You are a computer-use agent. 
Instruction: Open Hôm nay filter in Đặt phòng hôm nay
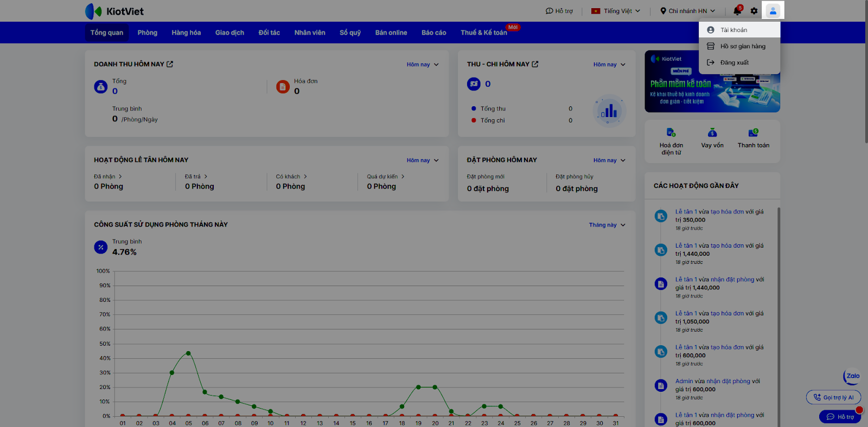click(609, 160)
